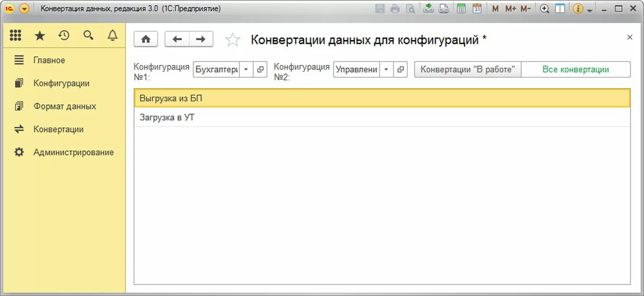
Task: Navigate back with left arrow
Action: [x=177, y=39]
